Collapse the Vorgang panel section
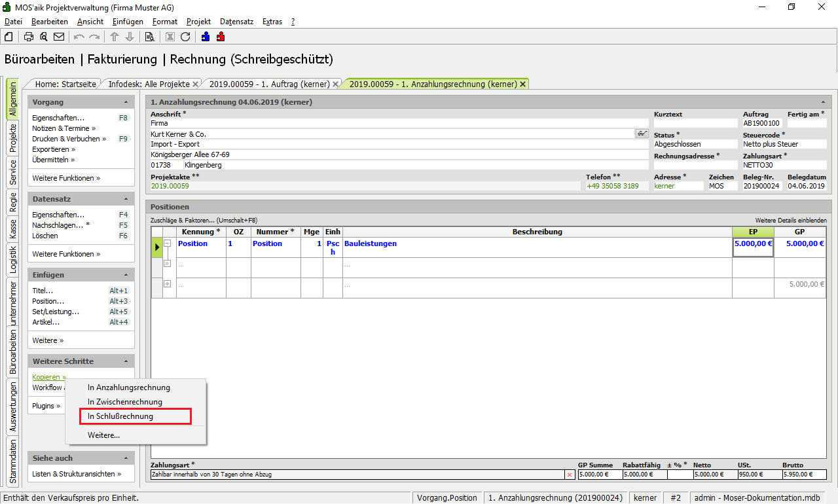The image size is (838, 504). (126, 103)
